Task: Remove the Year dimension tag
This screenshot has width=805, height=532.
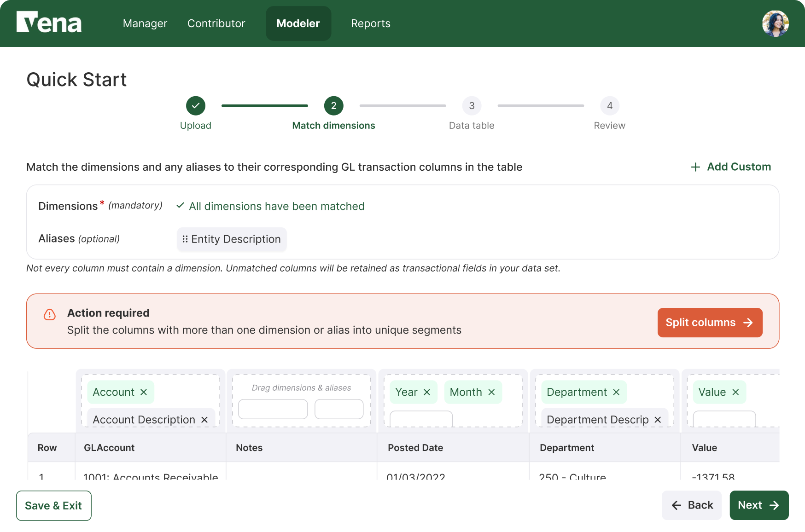Action: point(427,392)
